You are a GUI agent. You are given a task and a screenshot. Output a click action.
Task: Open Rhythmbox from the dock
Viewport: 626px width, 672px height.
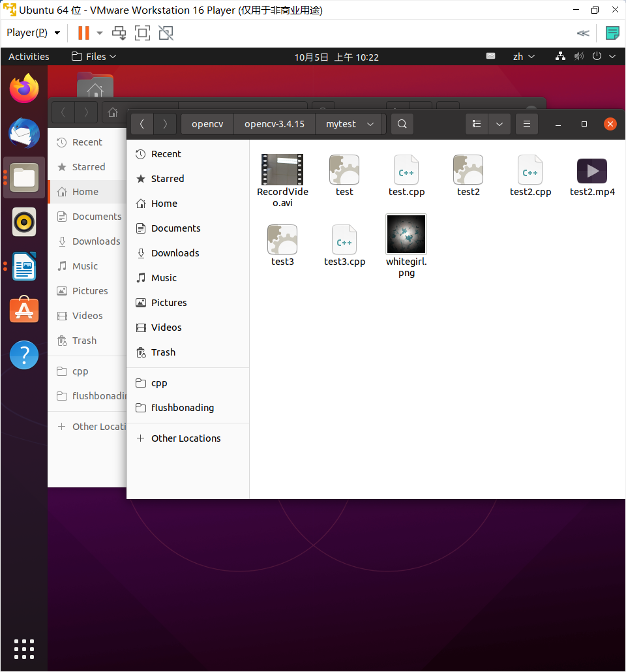tap(24, 222)
